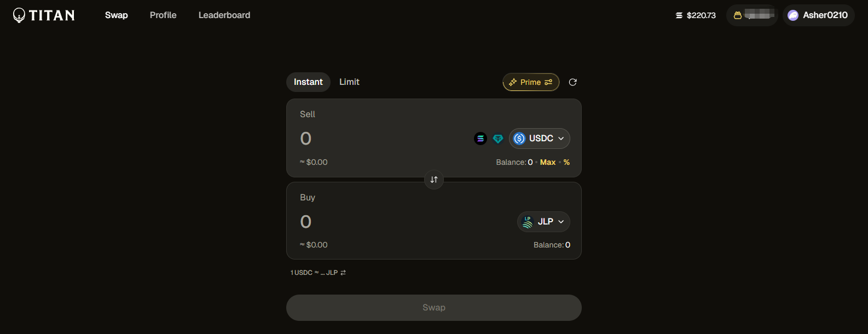Click the Solana price icon in header
This screenshot has width=868, height=334.
679,15
